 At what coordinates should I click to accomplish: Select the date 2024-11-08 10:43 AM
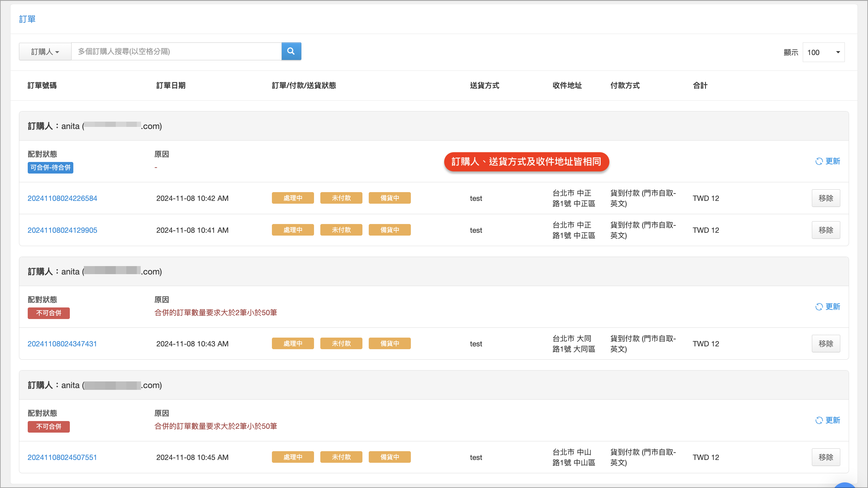coord(192,344)
